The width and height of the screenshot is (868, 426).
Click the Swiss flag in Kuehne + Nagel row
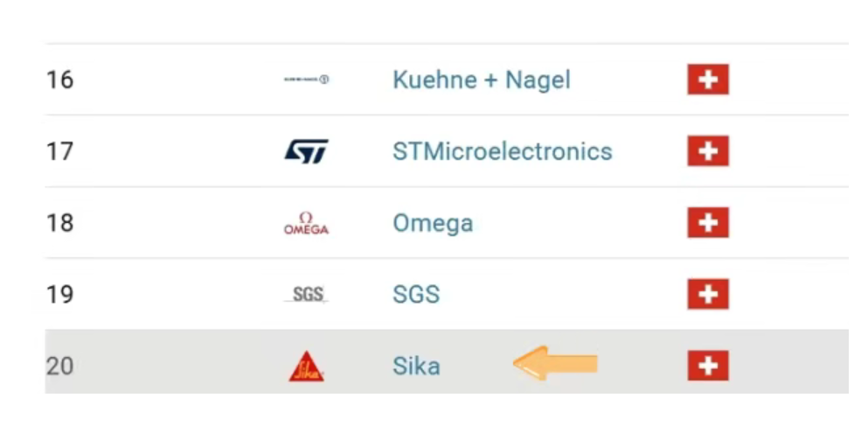click(x=708, y=80)
